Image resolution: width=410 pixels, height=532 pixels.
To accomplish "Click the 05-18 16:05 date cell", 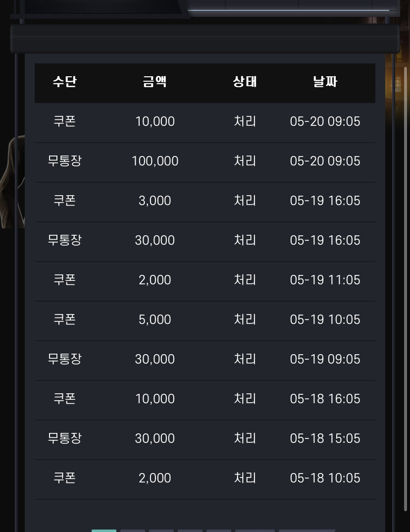I will [x=325, y=399].
